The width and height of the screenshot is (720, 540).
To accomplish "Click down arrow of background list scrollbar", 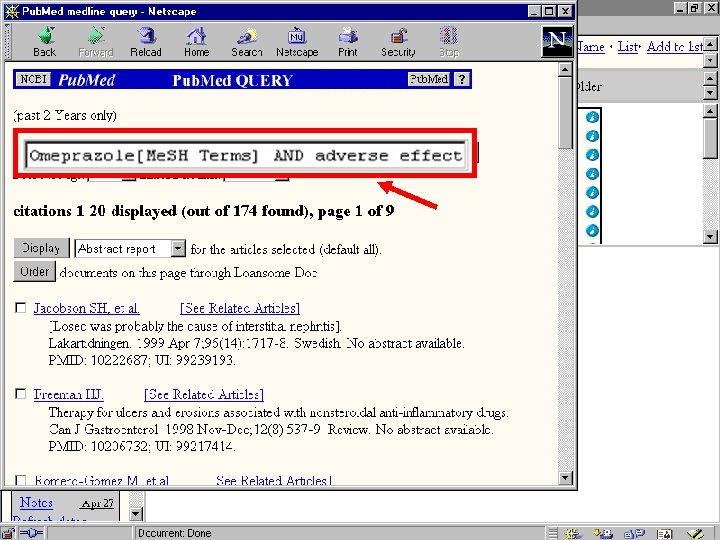I will click(x=710, y=236).
